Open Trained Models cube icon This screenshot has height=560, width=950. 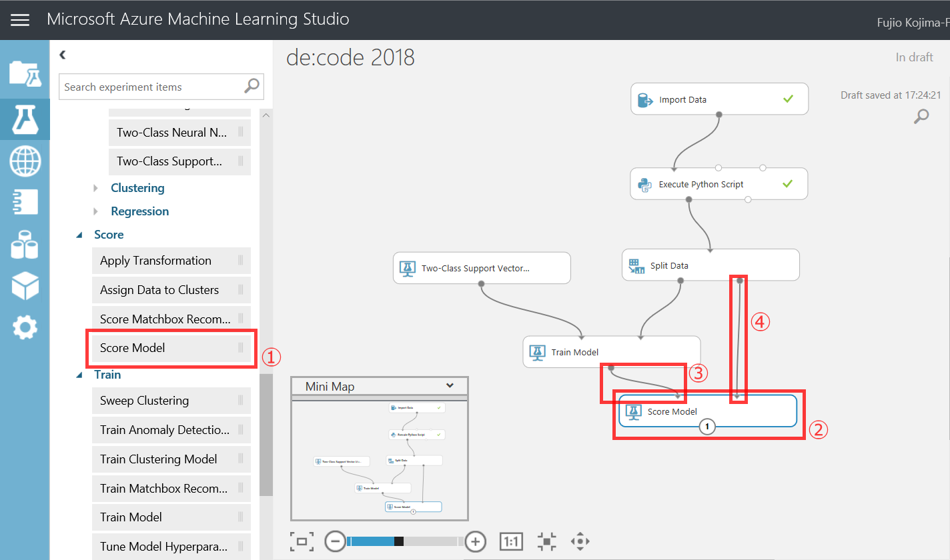[x=25, y=286]
